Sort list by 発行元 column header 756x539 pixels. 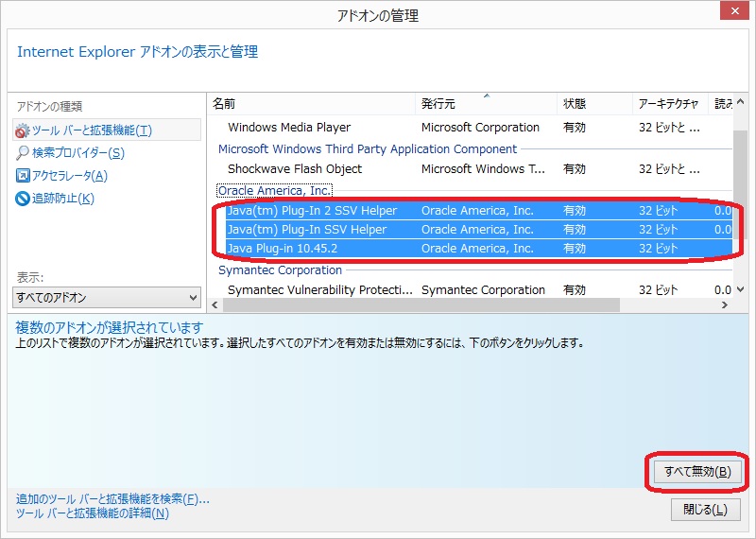point(486,104)
